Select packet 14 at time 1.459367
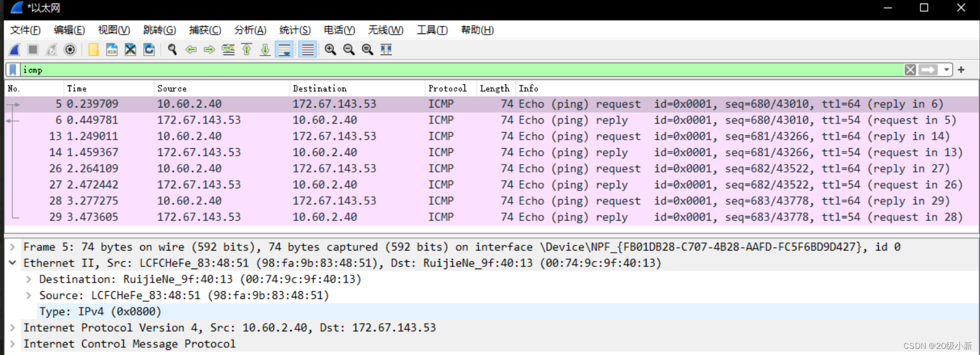The height and width of the screenshot is (355, 980). pos(491,152)
